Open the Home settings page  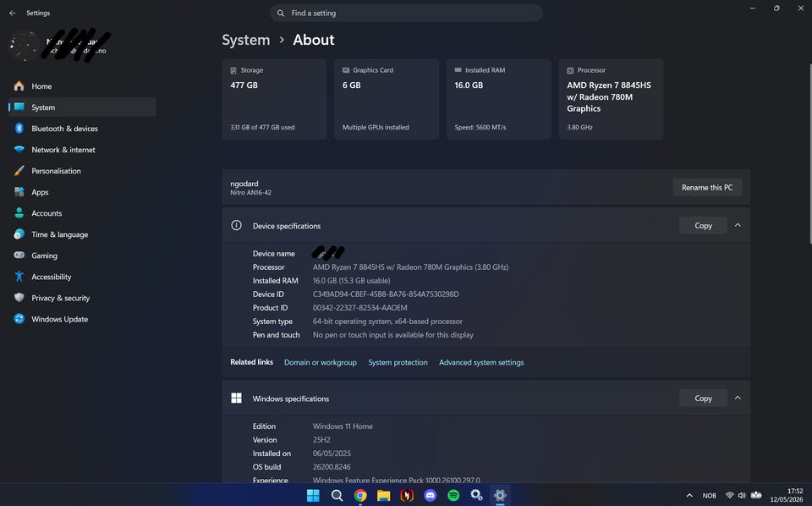click(x=82, y=86)
